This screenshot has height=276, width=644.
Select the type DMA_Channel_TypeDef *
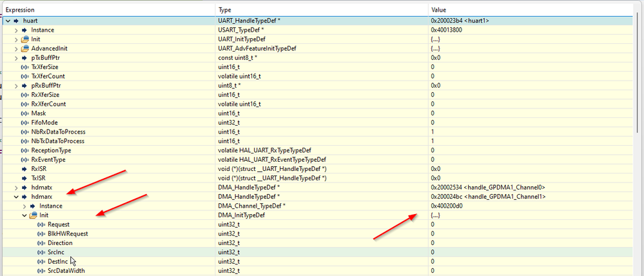coord(252,206)
